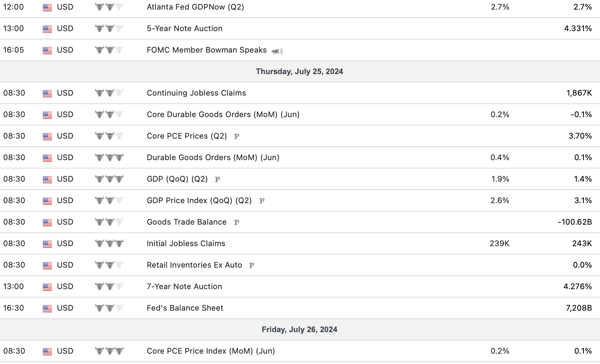The height and width of the screenshot is (364, 600).
Task: Open Core PCE Price Index (MoM) event
Action: [210, 351]
